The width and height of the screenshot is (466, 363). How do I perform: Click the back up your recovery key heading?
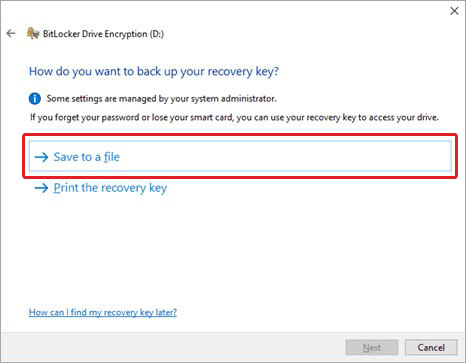point(154,72)
